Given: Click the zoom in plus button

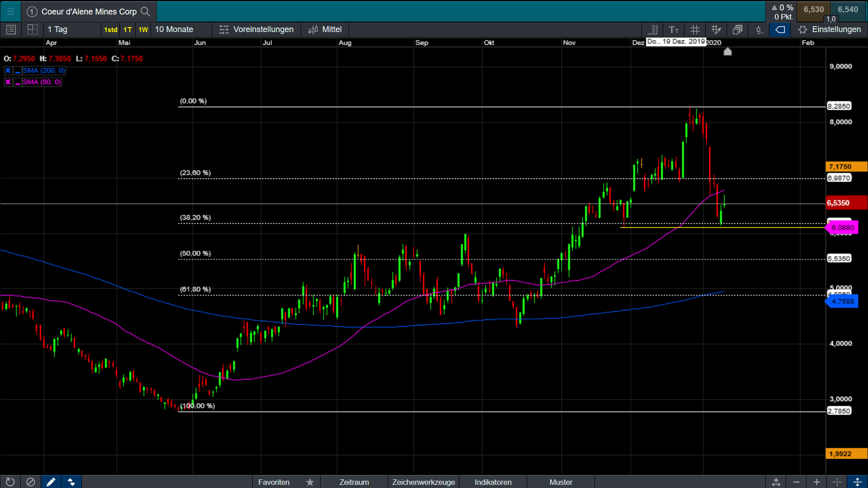Looking at the screenshot, I should (x=816, y=482).
